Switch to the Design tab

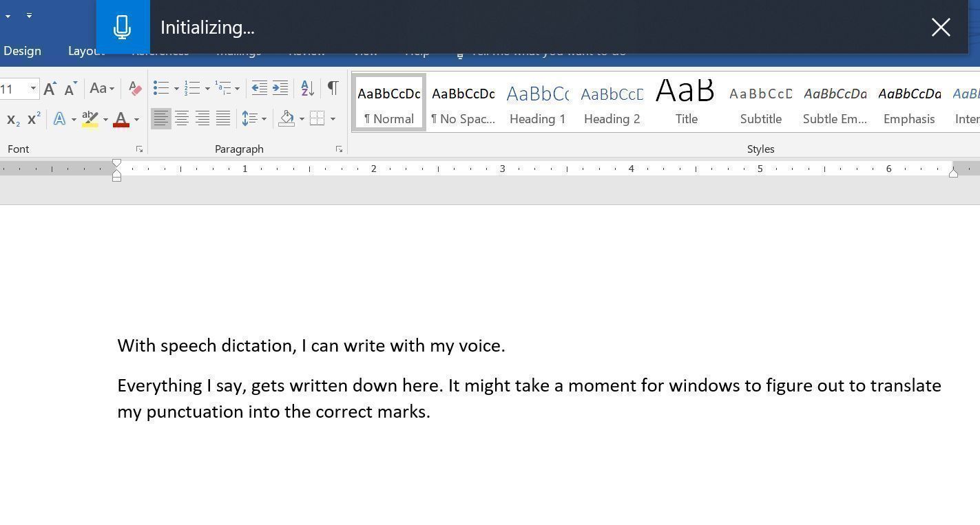[23, 50]
